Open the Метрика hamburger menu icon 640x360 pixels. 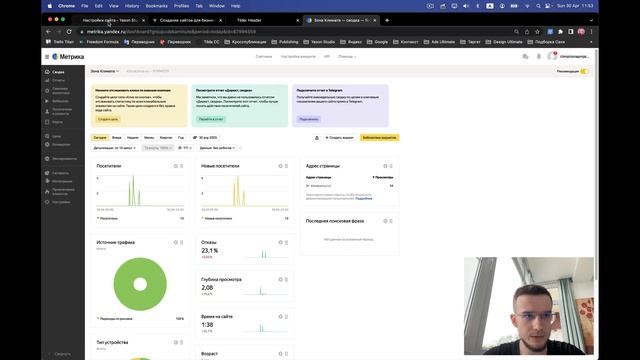pos(47,57)
